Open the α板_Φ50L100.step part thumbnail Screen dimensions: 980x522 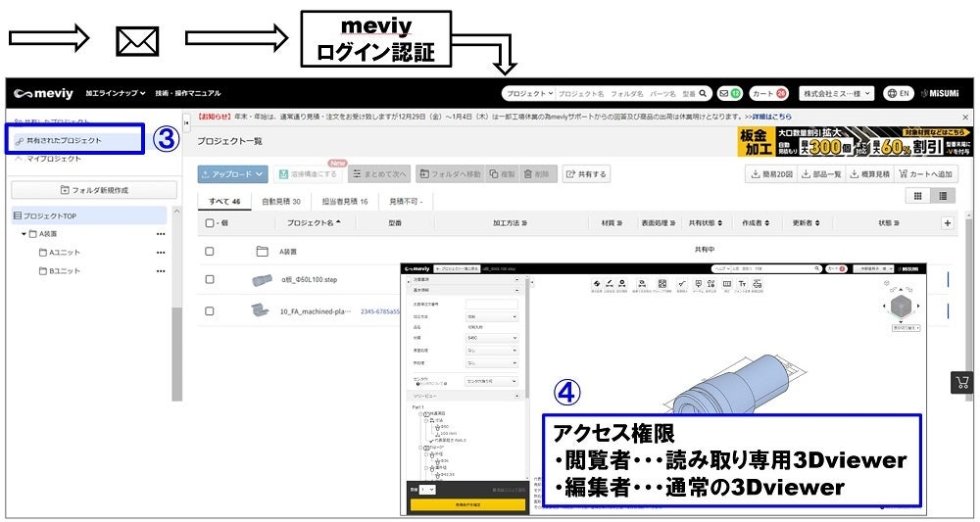point(262,280)
